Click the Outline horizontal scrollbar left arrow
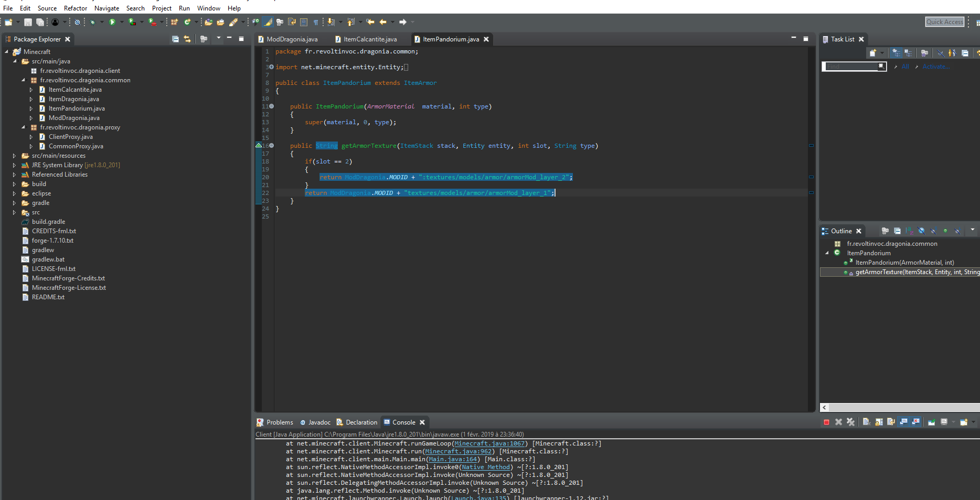The width and height of the screenshot is (980, 500). tap(825, 407)
